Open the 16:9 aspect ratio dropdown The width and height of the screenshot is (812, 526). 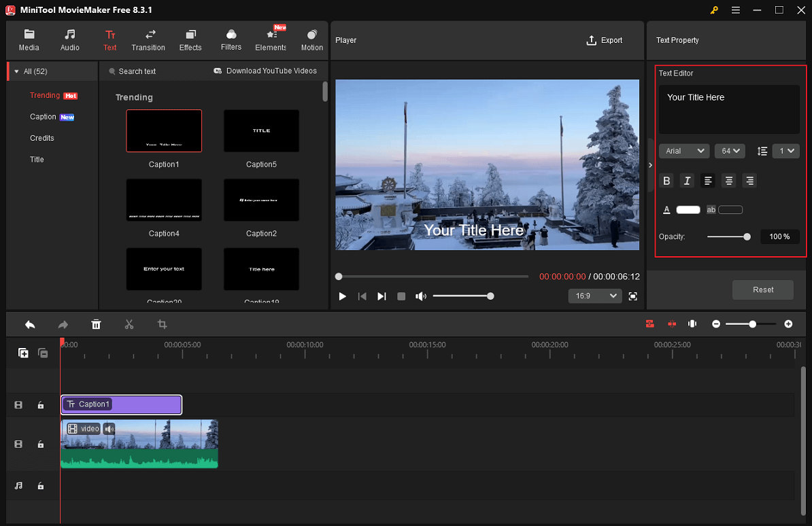click(594, 296)
